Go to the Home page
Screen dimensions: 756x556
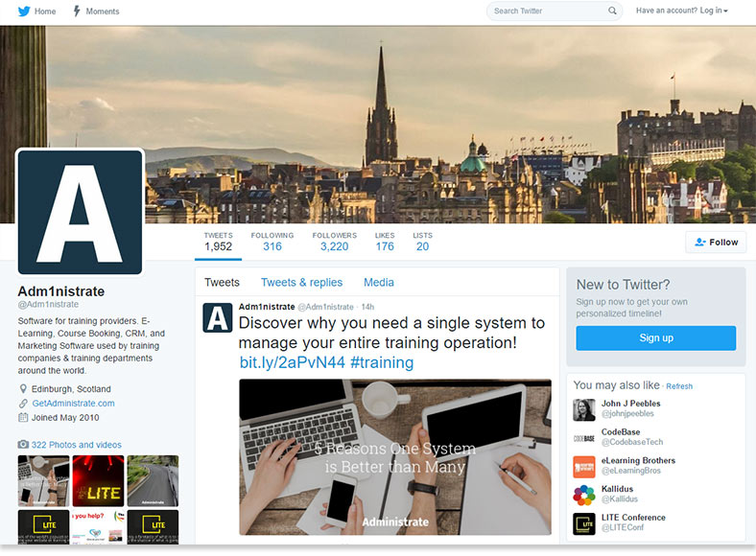coord(45,12)
